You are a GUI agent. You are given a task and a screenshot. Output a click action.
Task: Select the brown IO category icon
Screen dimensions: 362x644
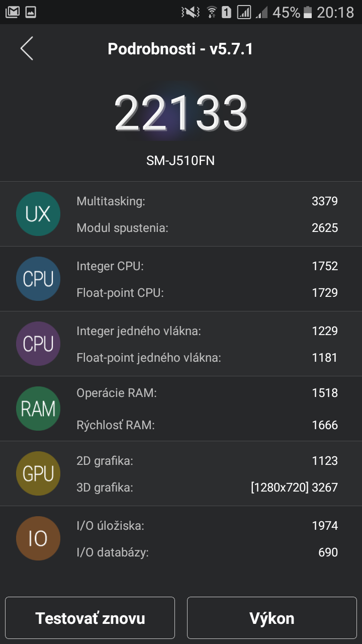tap(38, 538)
